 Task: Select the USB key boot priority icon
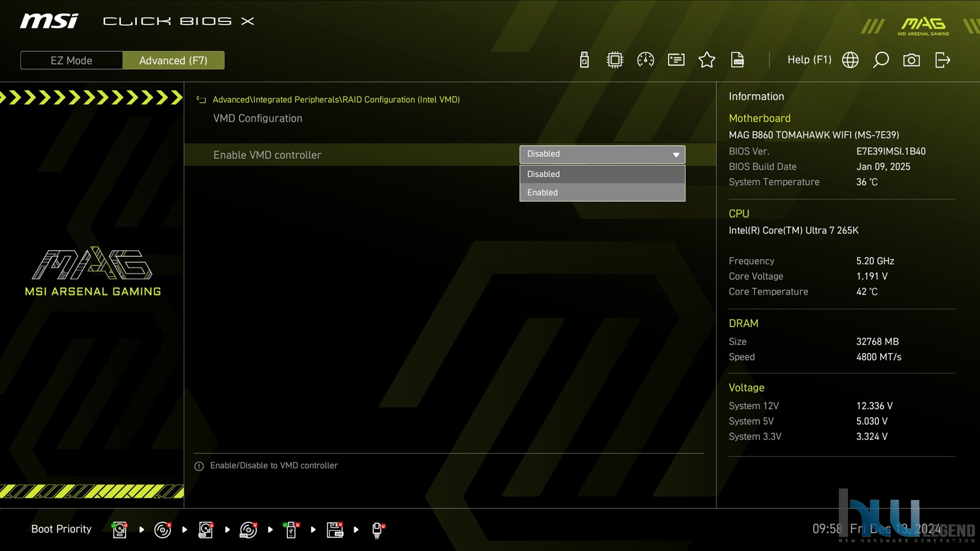[291, 529]
